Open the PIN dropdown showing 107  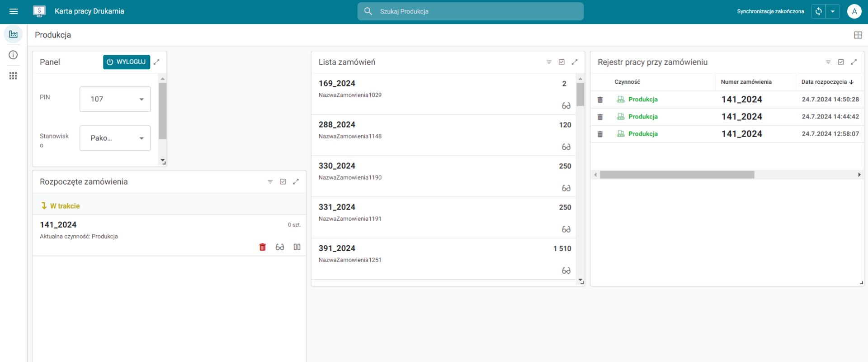[x=115, y=99]
